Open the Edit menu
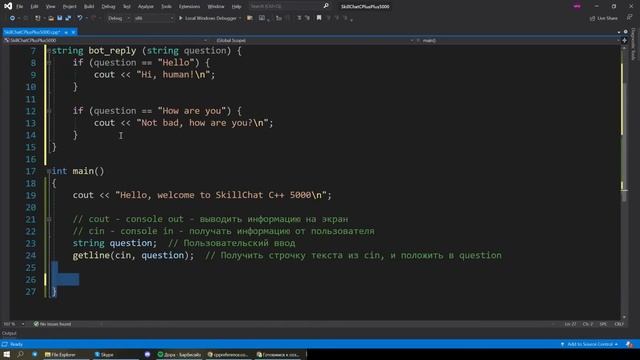The image size is (640, 360). (x=34, y=7)
